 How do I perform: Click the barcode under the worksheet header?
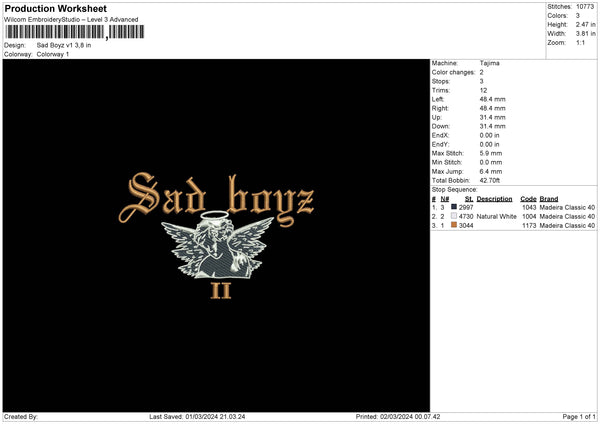(75, 32)
